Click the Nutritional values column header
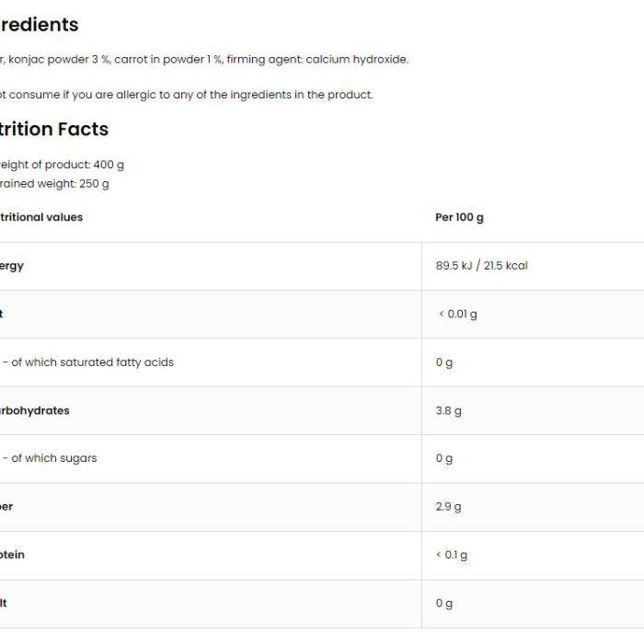 [x=41, y=217]
